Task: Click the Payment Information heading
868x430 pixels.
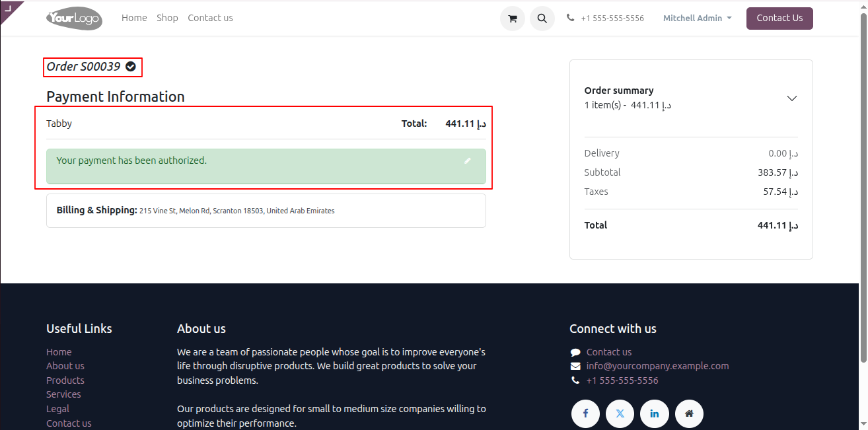Action: [x=116, y=96]
